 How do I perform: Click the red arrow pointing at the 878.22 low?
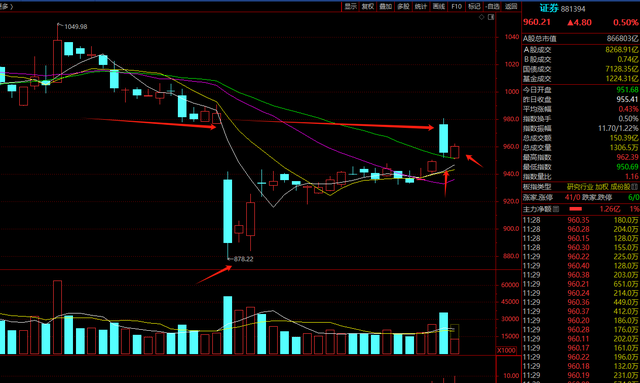coord(214,274)
